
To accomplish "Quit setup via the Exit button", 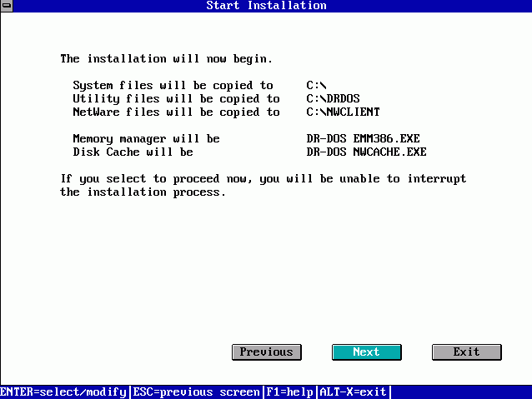I will click(x=466, y=352).
